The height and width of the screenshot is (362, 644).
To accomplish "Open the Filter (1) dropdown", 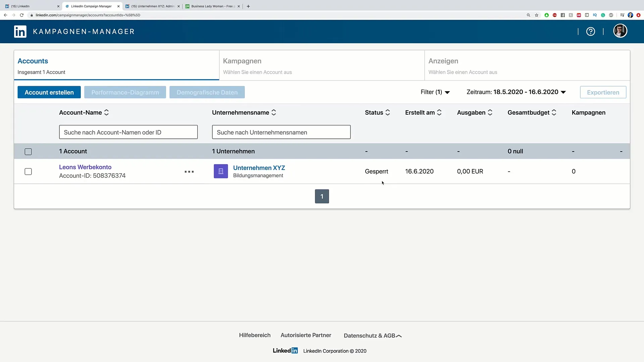I will pos(435,92).
